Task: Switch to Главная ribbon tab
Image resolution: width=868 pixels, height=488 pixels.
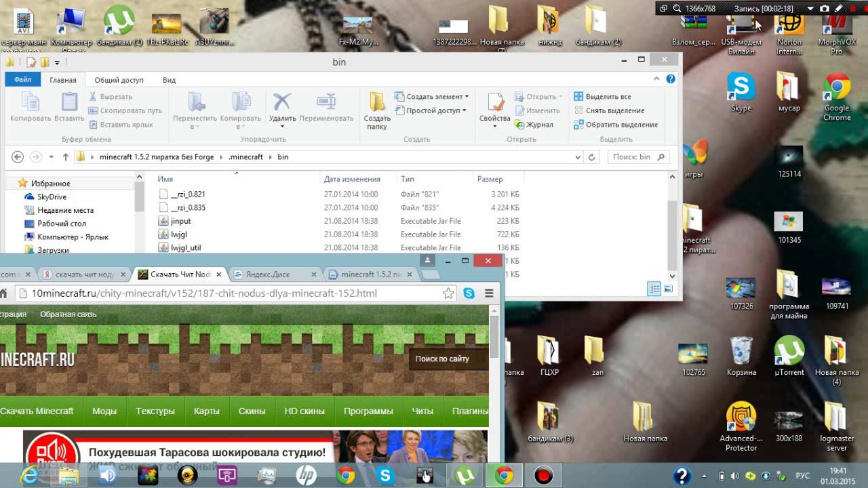Action: 63,80
